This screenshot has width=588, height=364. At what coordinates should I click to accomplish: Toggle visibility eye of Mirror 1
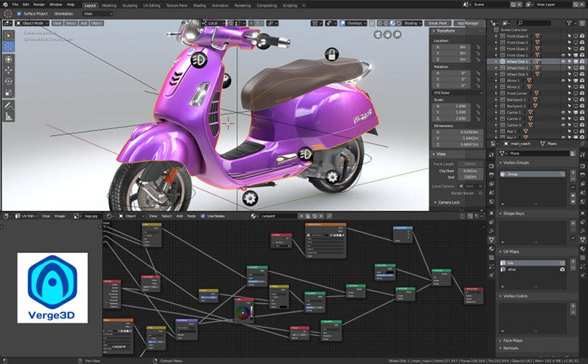[x=563, y=80]
